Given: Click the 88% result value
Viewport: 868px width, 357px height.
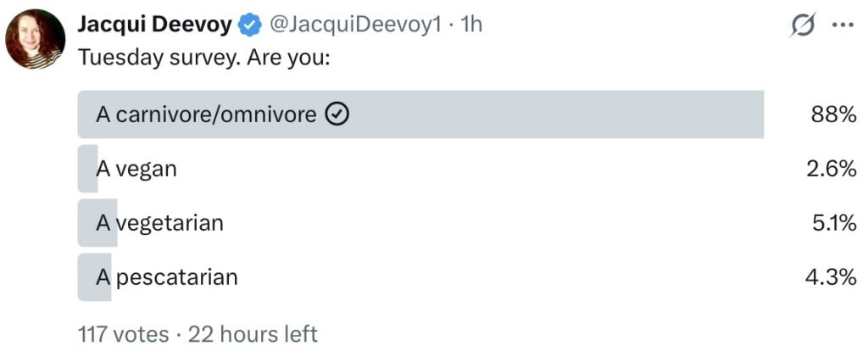Looking at the screenshot, I should 834,114.
